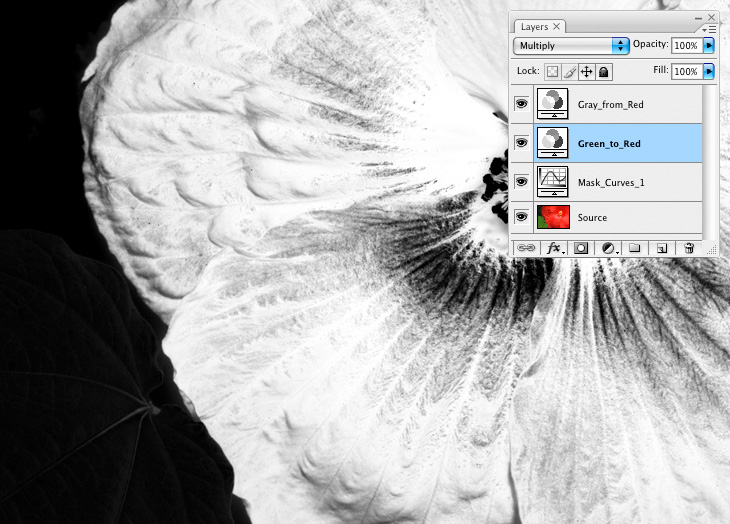Create new fill or adjustment layer
The image size is (730, 524).
tap(607, 247)
